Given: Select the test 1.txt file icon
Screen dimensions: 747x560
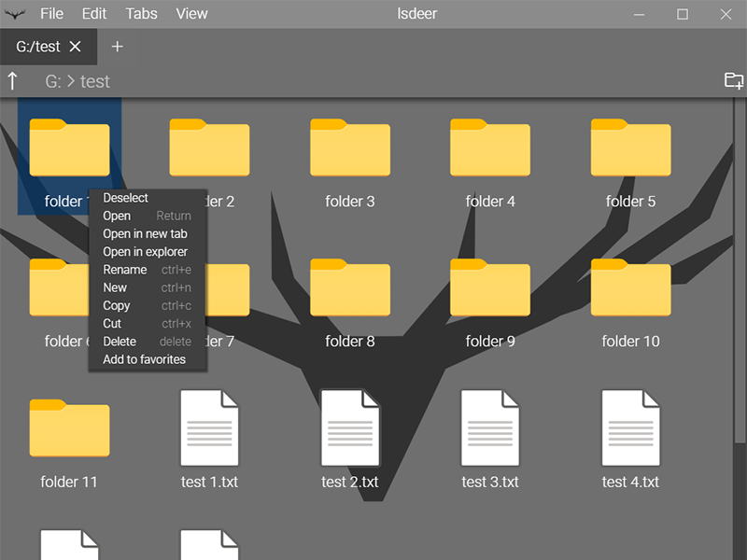Looking at the screenshot, I should pos(209,427).
